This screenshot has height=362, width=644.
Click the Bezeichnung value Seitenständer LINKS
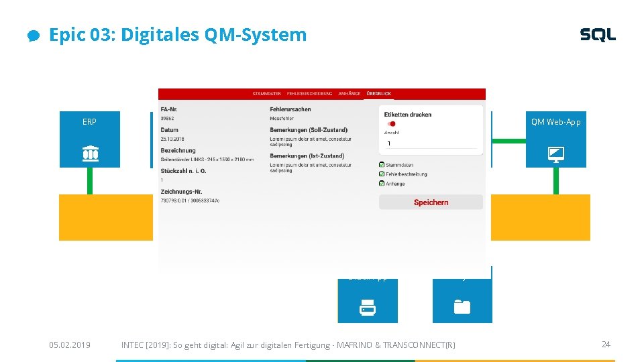click(x=207, y=160)
